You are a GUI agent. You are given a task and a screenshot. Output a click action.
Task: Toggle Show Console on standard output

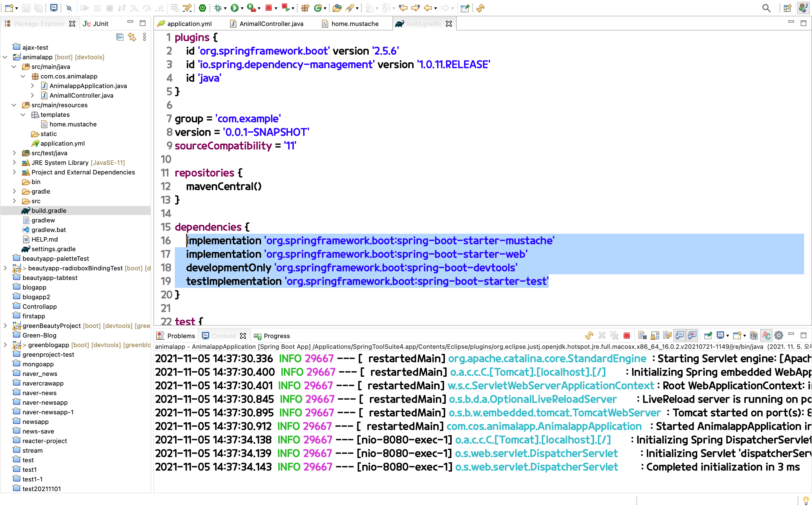[680, 335]
